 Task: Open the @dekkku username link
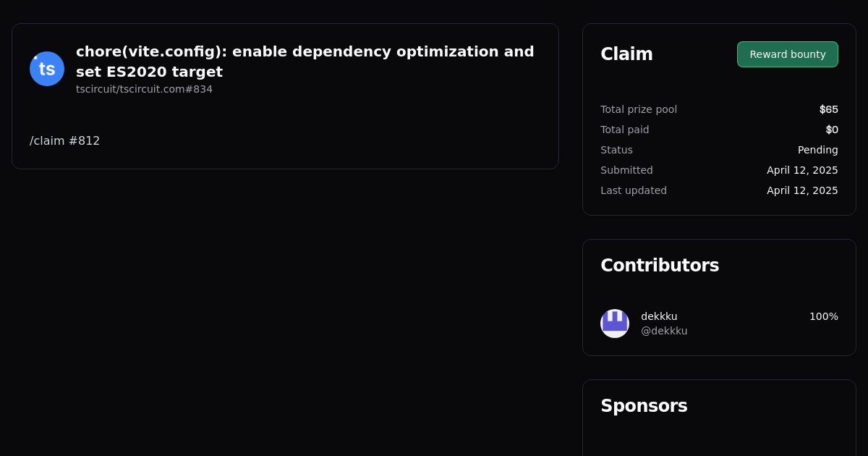coord(664,331)
